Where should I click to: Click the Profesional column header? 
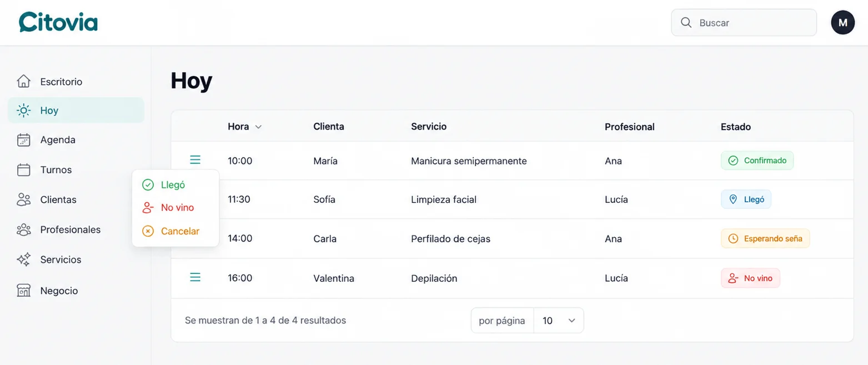(630, 127)
